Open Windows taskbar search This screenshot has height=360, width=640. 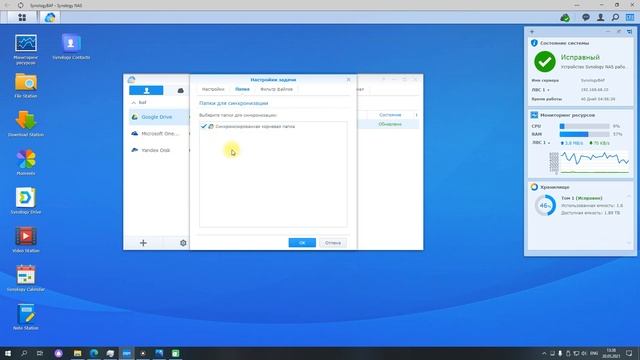[24, 353]
